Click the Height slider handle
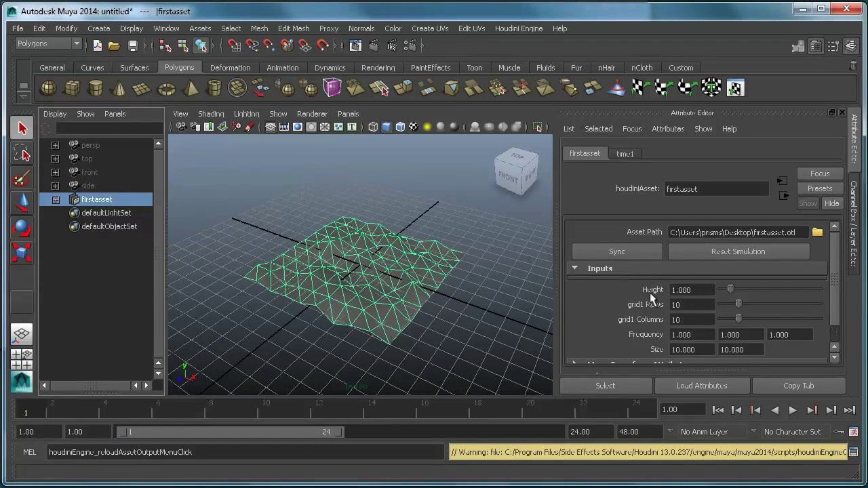868x488 pixels. click(730, 289)
